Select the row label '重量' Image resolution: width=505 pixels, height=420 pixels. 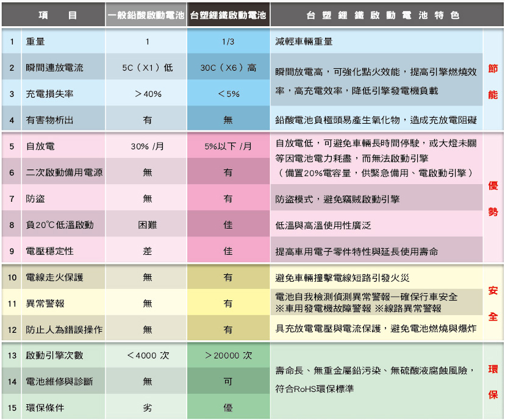[x=35, y=41]
